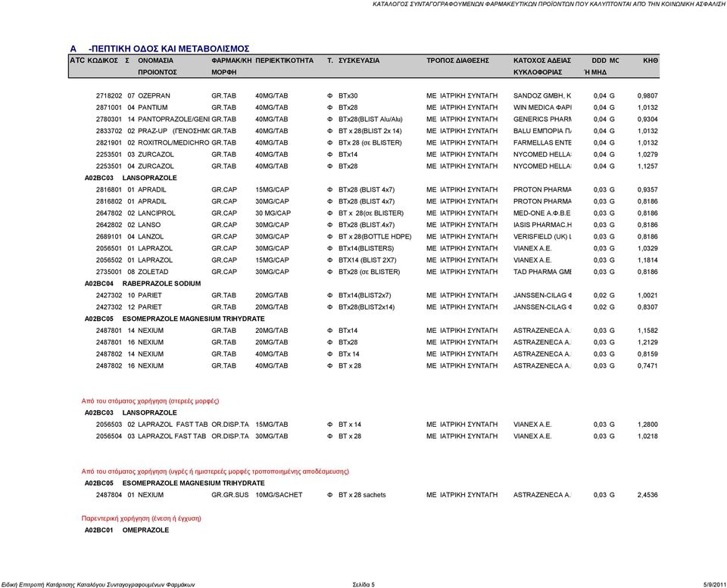Viewport: 727px width, 588px height.
Task: Click the price '0,7471'
Action: (x=647, y=366)
